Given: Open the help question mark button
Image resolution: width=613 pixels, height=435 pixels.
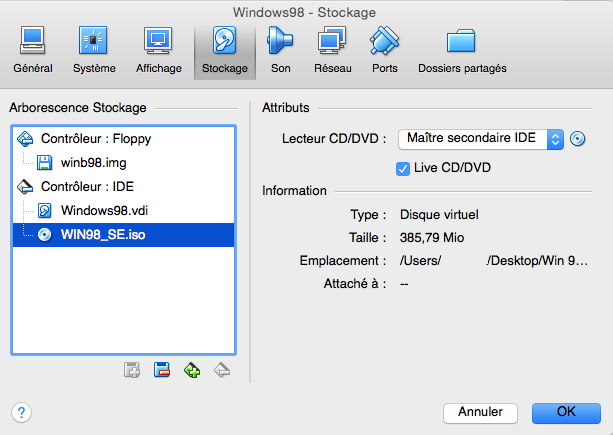Looking at the screenshot, I should [22, 413].
